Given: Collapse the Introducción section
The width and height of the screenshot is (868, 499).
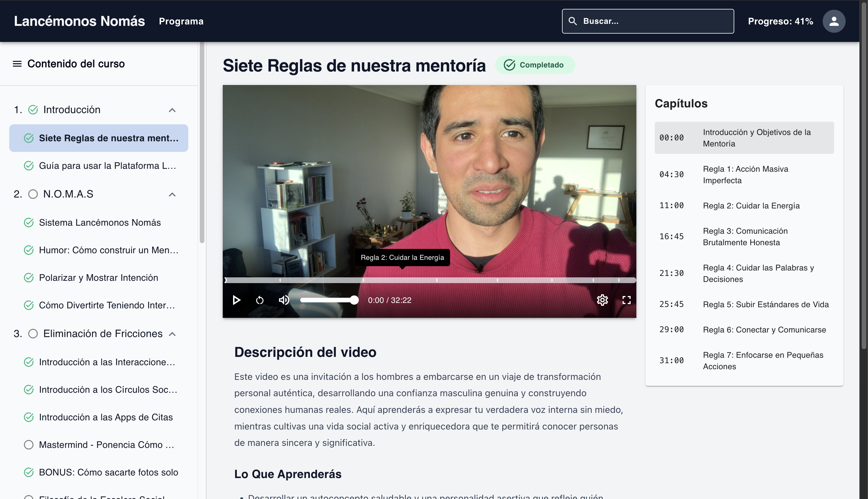Looking at the screenshot, I should tap(172, 110).
